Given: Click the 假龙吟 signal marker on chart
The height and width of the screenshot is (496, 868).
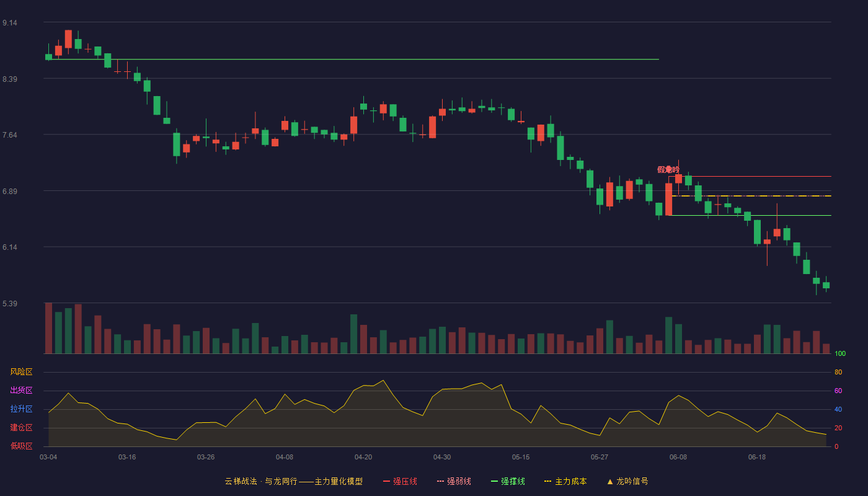Looking at the screenshot, I should click(668, 169).
